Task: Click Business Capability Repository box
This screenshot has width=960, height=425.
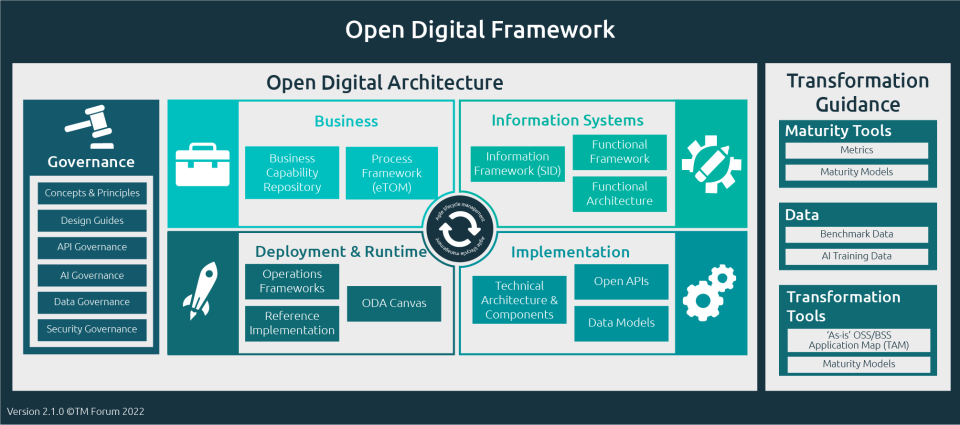Action: coord(292,172)
